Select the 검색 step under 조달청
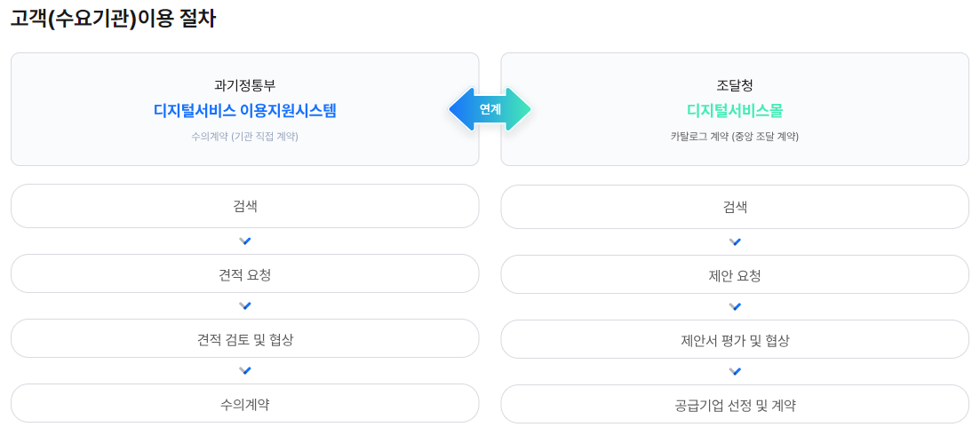Viewport: 980px width, 443px height. (x=735, y=207)
